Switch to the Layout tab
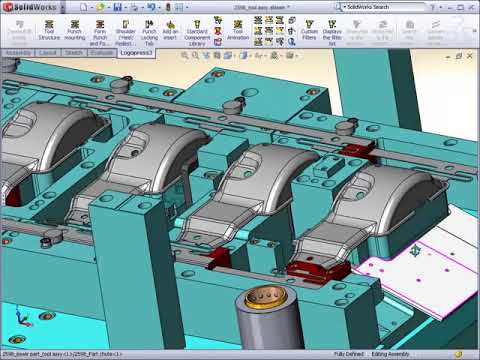Screen dimensions: 480x360 pos(47,53)
